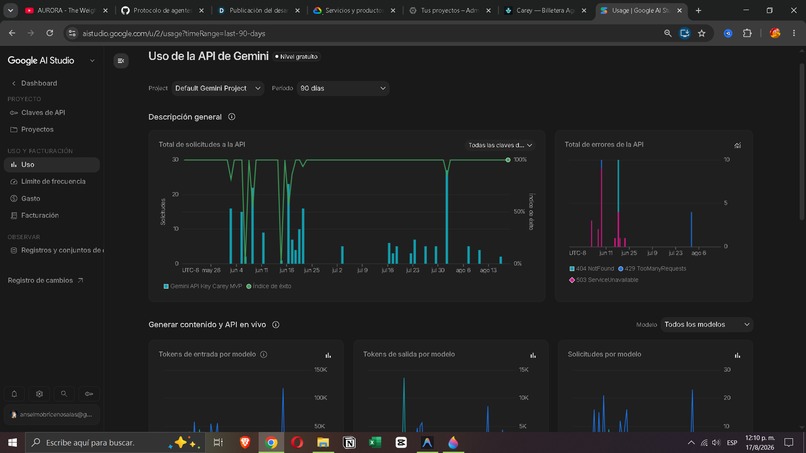The image size is (806, 453).
Task: Switch to Carey Billetera tab
Action: pyautogui.click(x=545, y=10)
